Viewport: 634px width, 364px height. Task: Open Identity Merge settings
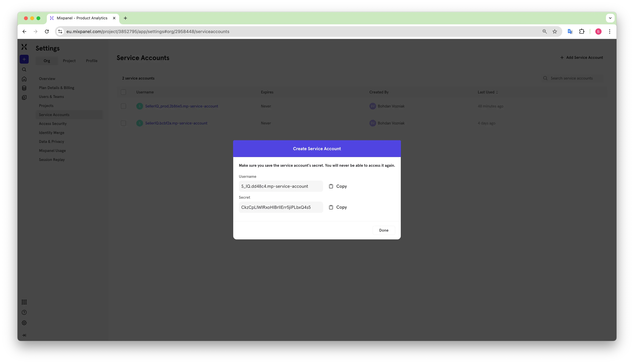point(51,133)
